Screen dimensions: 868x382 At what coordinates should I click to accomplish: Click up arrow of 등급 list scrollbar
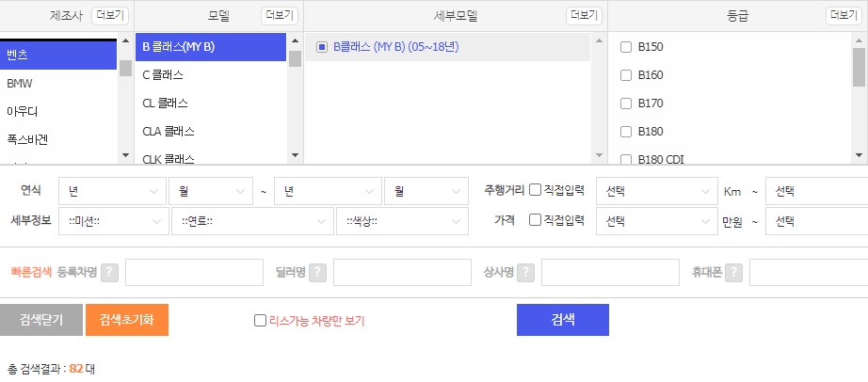(x=859, y=41)
